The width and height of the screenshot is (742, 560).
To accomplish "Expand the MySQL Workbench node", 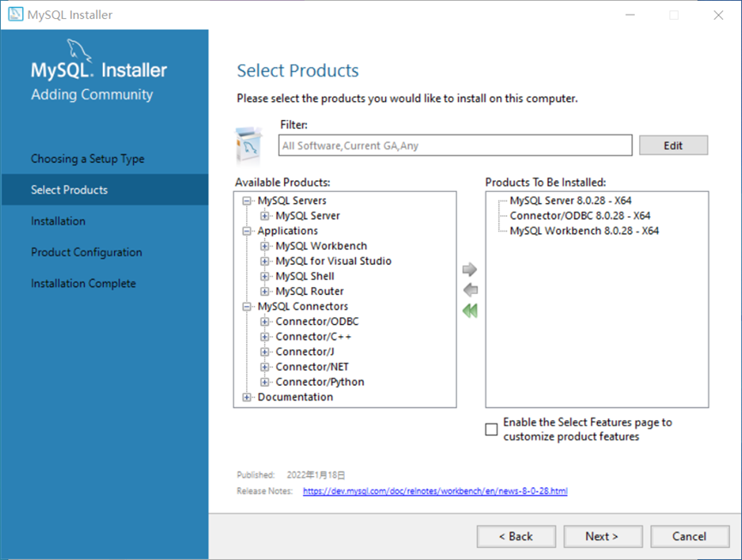I will tap(265, 246).
